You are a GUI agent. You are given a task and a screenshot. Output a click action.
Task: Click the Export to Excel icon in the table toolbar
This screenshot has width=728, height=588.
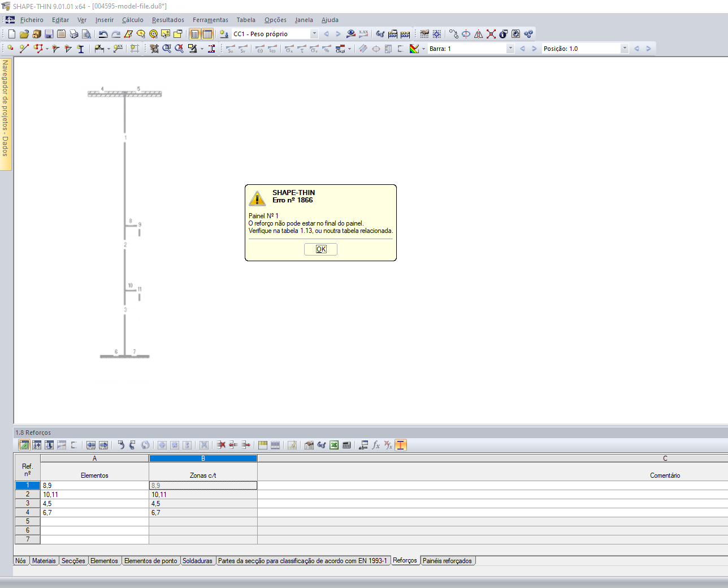click(334, 445)
